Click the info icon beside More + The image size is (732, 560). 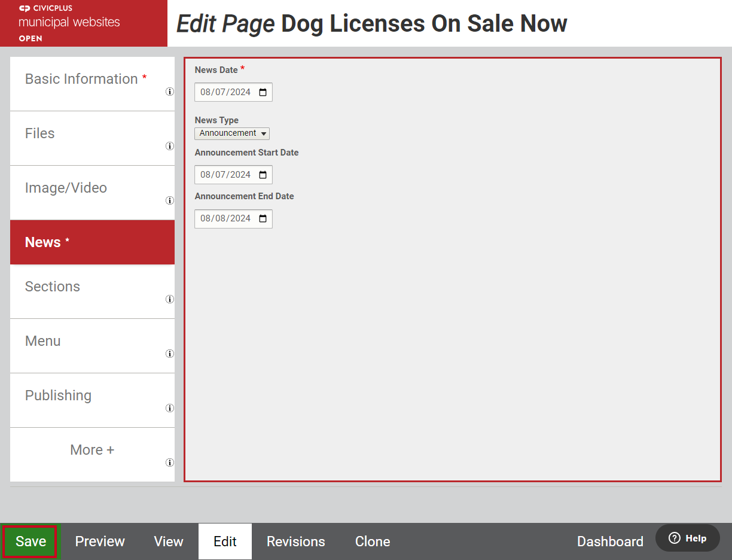pyautogui.click(x=170, y=462)
